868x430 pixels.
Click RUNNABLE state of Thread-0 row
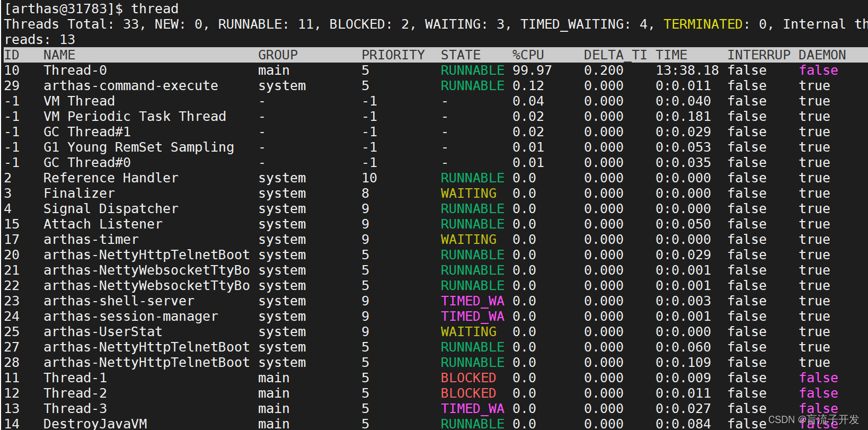tap(473, 71)
